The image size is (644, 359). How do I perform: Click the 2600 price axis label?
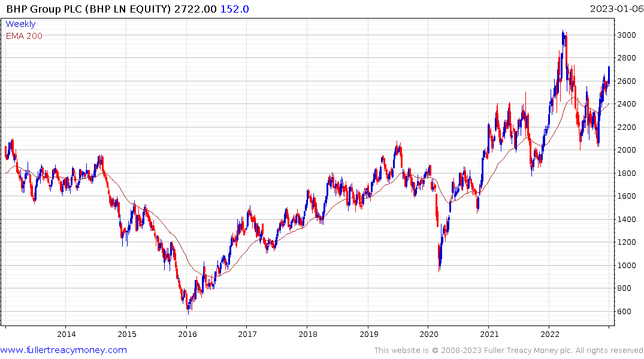[627, 81]
